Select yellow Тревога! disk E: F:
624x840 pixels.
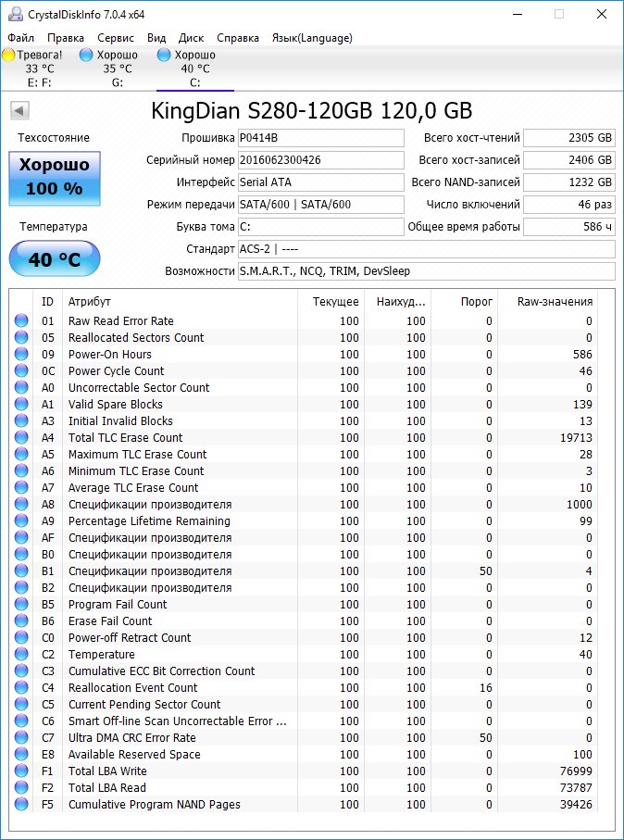click(x=39, y=69)
